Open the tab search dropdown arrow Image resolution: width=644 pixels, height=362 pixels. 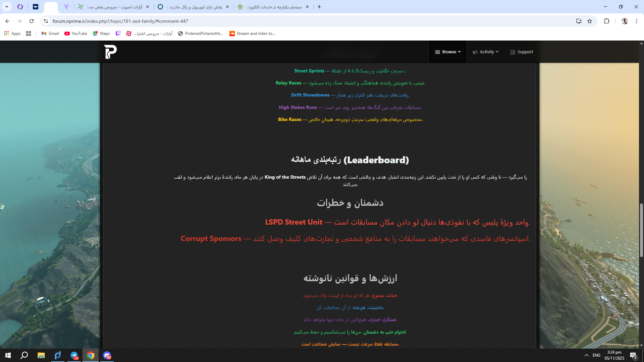coord(6,7)
